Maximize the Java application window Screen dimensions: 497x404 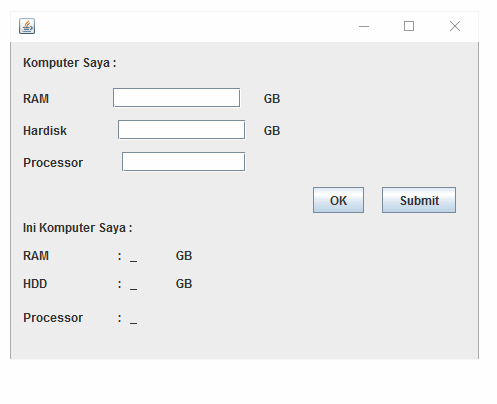(409, 26)
